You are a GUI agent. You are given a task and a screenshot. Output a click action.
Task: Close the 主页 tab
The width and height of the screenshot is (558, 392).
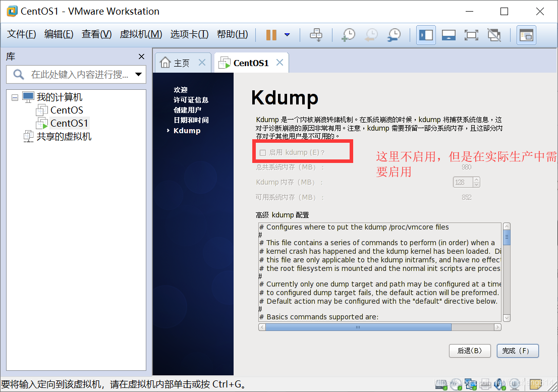(202, 63)
